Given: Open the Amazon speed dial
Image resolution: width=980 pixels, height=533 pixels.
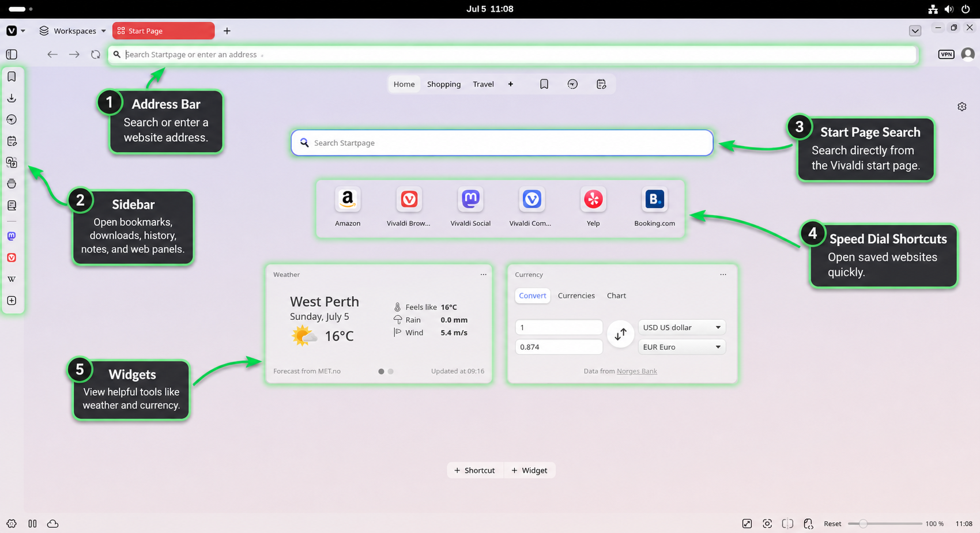Looking at the screenshot, I should 348,207.
